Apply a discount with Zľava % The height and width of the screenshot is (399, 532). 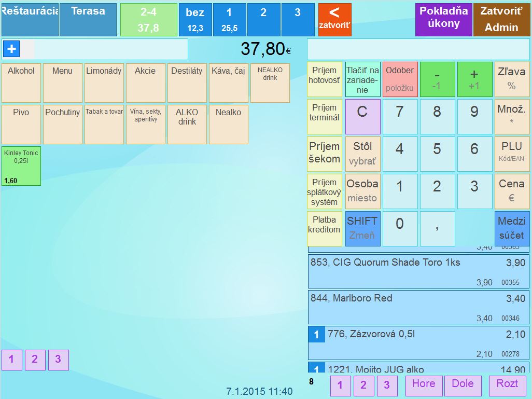click(511, 79)
